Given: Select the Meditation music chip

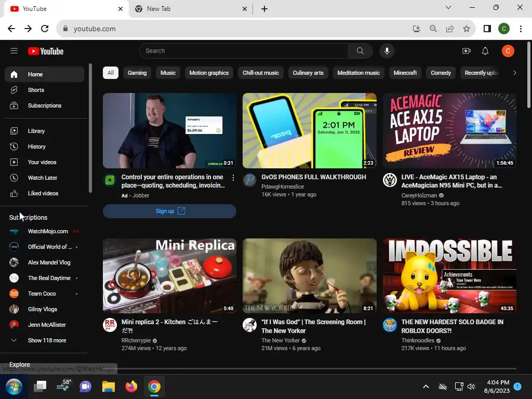Looking at the screenshot, I should coord(358,73).
